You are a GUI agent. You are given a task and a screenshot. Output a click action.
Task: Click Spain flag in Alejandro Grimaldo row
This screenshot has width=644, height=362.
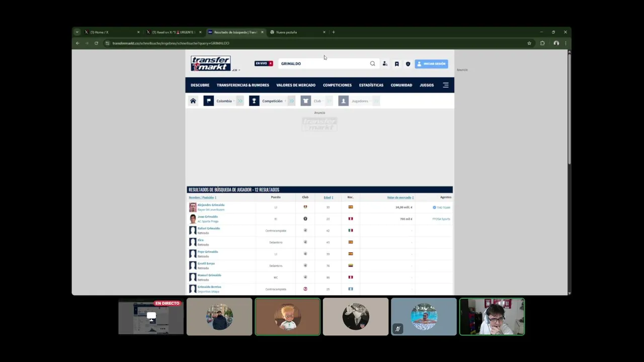coord(351,207)
